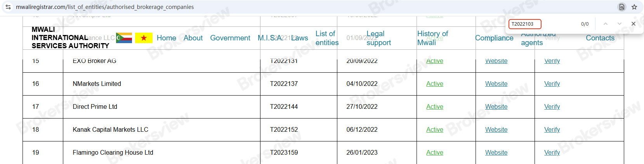Click Active status for Kanak Capital Markets
Screen dimensions: 644x164
(434, 129)
